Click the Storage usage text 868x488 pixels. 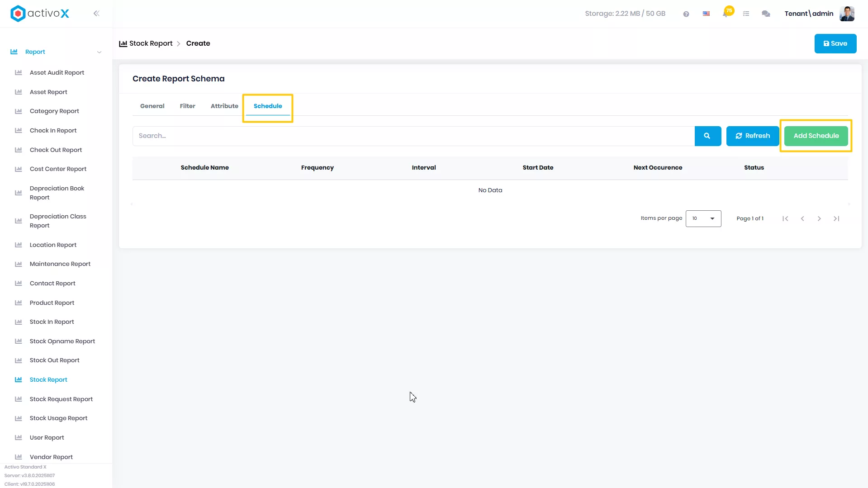click(x=625, y=14)
